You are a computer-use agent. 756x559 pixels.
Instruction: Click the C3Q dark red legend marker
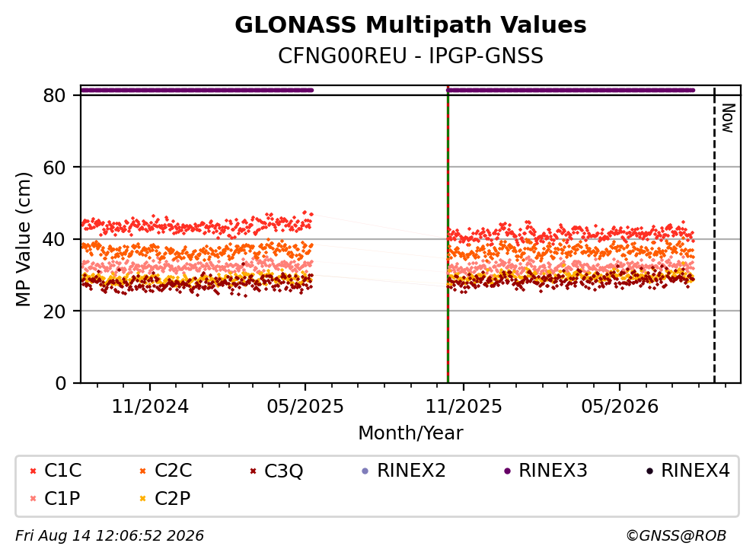click(253, 471)
